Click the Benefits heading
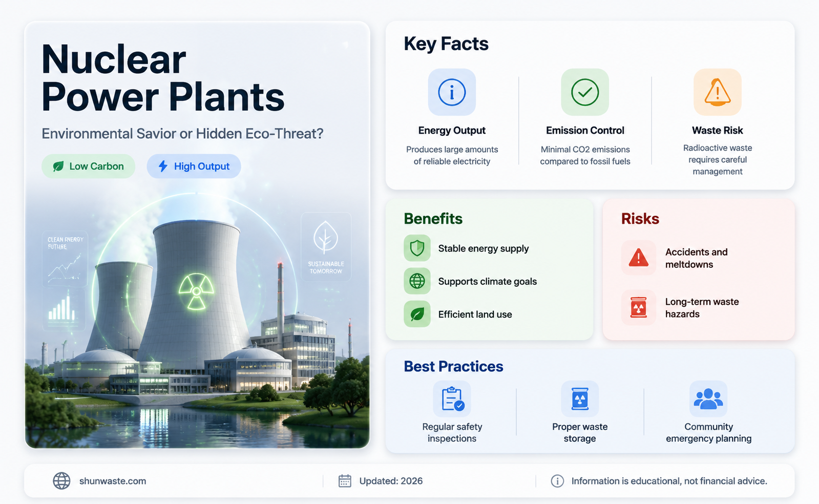Viewport: 819px width, 504px height. 433,219
